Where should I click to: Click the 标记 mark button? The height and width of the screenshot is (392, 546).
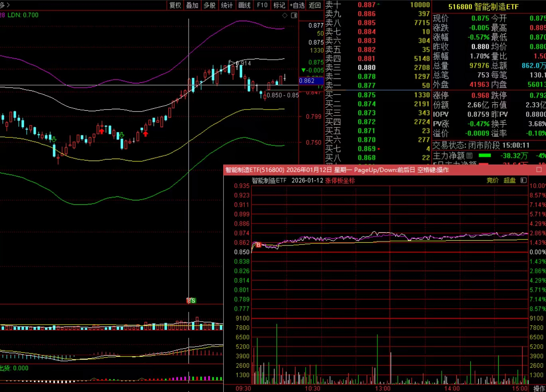point(279,5)
